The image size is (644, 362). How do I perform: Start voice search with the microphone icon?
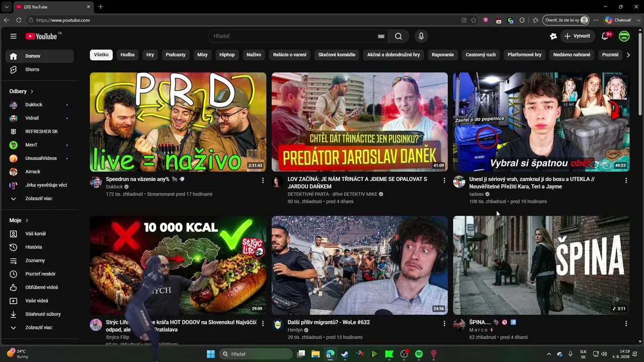pos(421,36)
